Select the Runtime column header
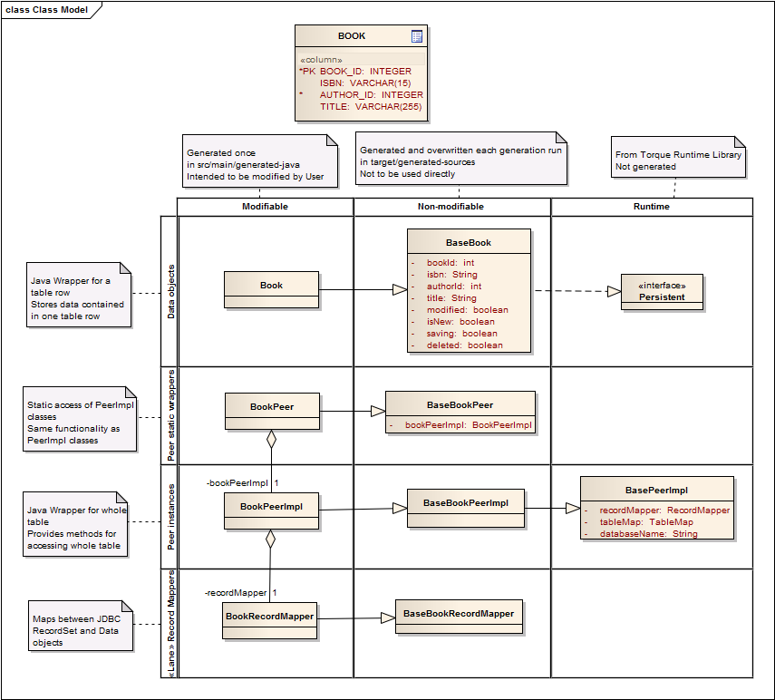This screenshot has height=700, width=775. tap(651, 207)
